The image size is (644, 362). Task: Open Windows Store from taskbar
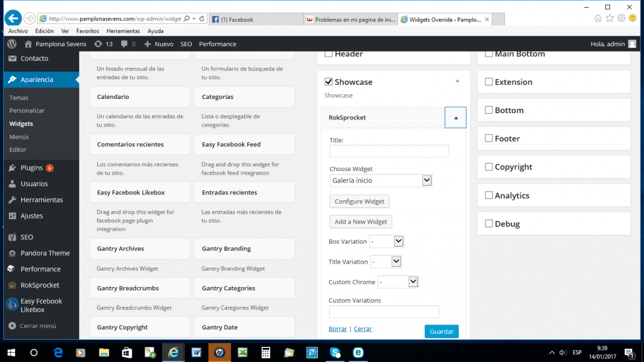coord(127,353)
